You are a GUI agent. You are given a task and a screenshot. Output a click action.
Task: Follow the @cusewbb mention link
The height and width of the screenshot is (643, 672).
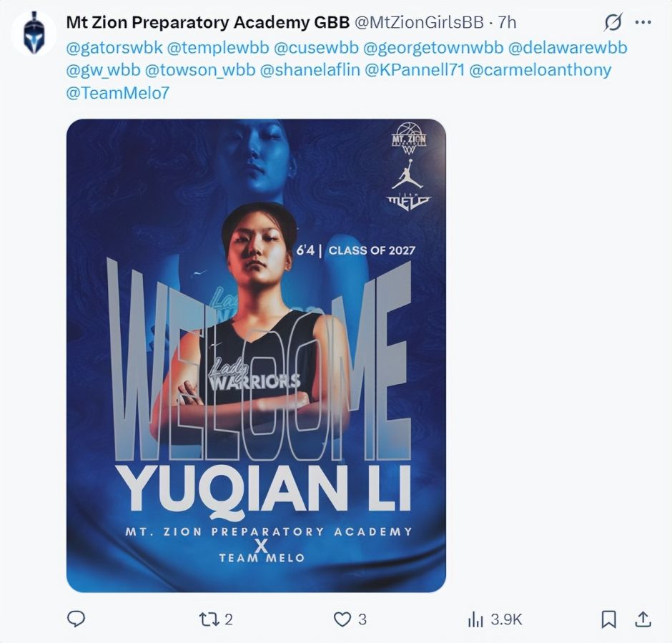pyautogui.click(x=316, y=48)
